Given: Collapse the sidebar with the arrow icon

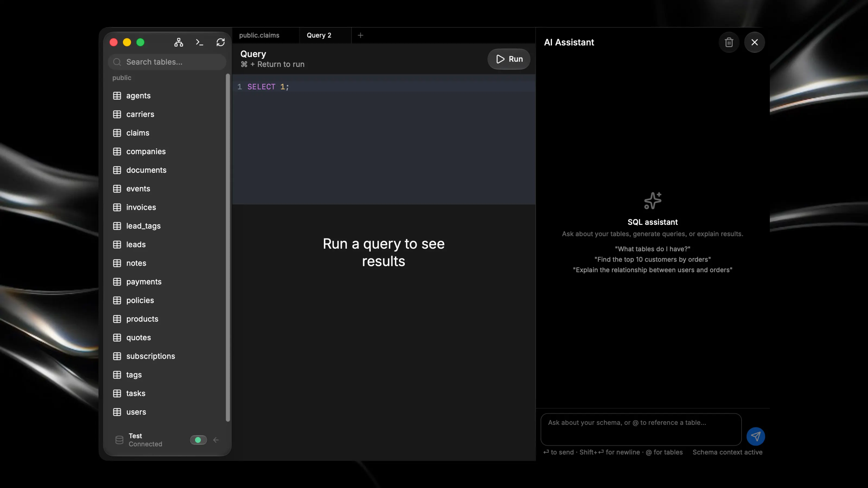Looking at the screenshot, I should coord(216,440).
